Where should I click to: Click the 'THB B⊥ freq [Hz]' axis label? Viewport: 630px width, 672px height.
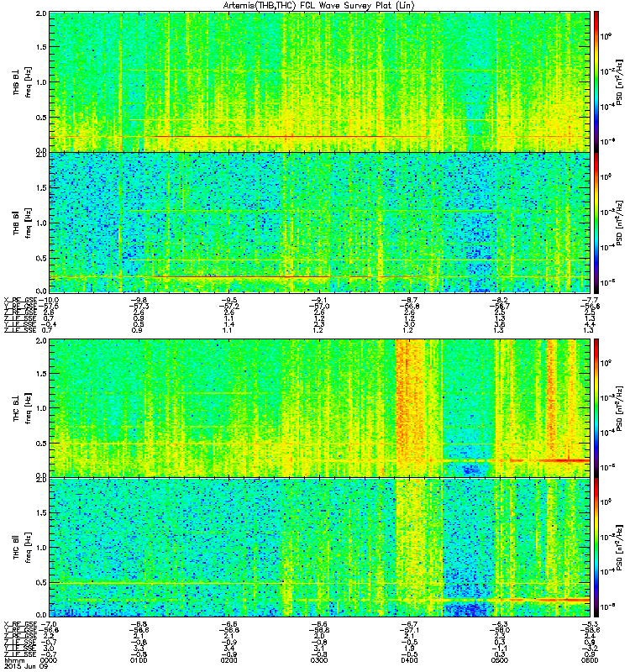22,82
